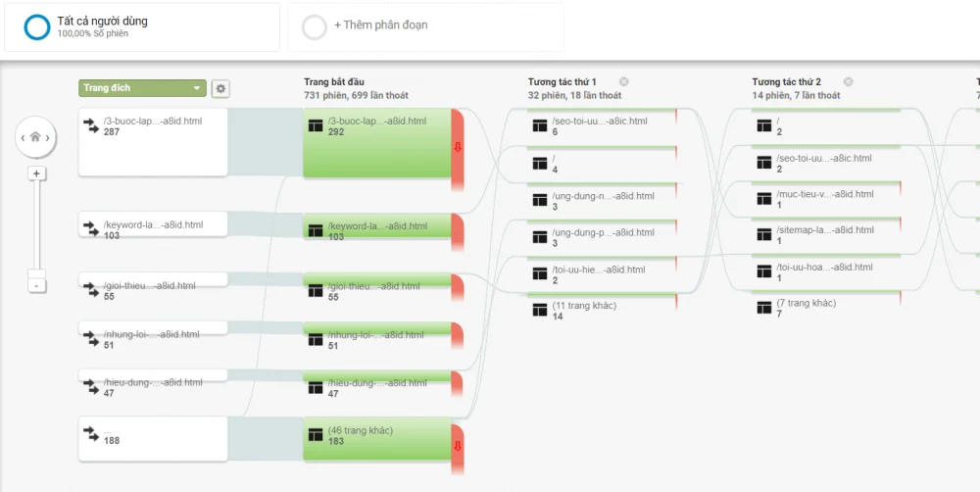Pan right with the right arrow
Screen dimensions: 980x492
[50, 138]
